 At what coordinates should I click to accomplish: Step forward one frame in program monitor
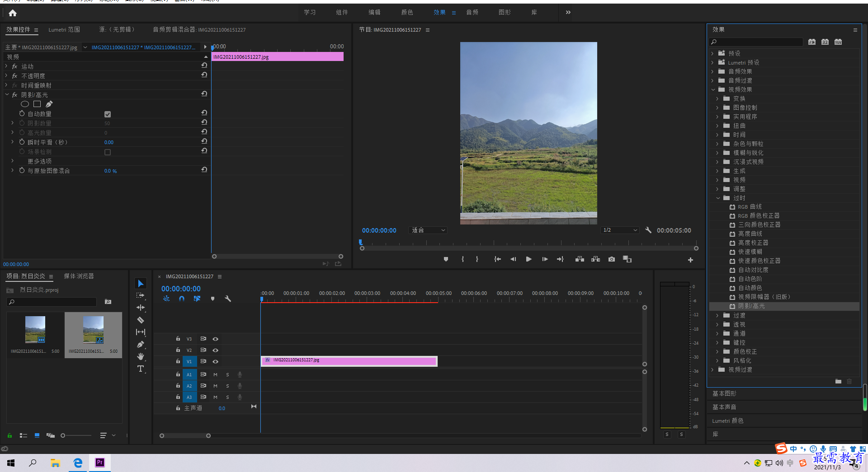coord(545,259)
